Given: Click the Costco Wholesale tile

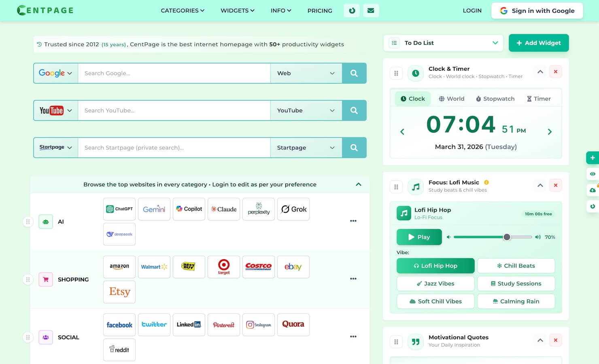Looking at the screenshot, I should 259,267.
